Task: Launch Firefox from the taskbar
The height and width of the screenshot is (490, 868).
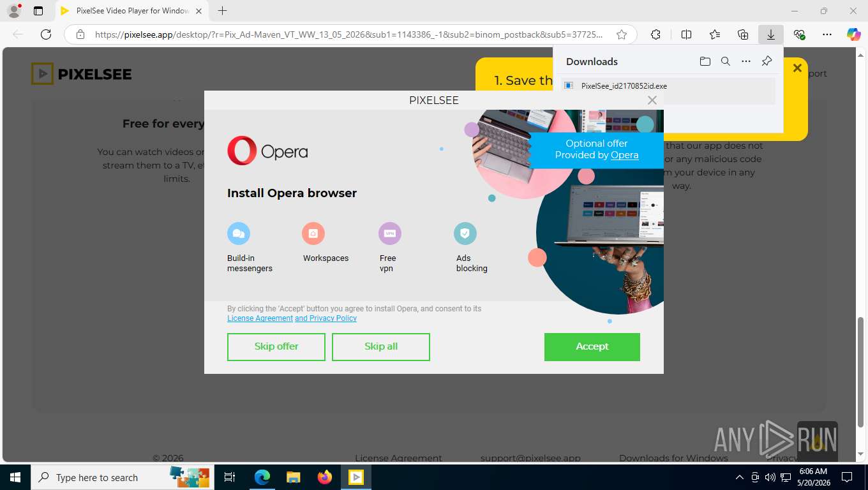Action: coord(324,477)
